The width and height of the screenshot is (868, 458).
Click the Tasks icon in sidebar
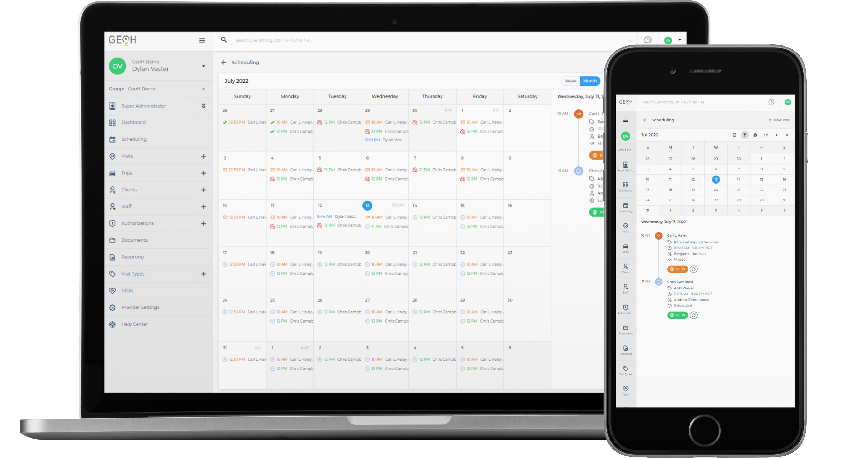[x=113, y=290]
